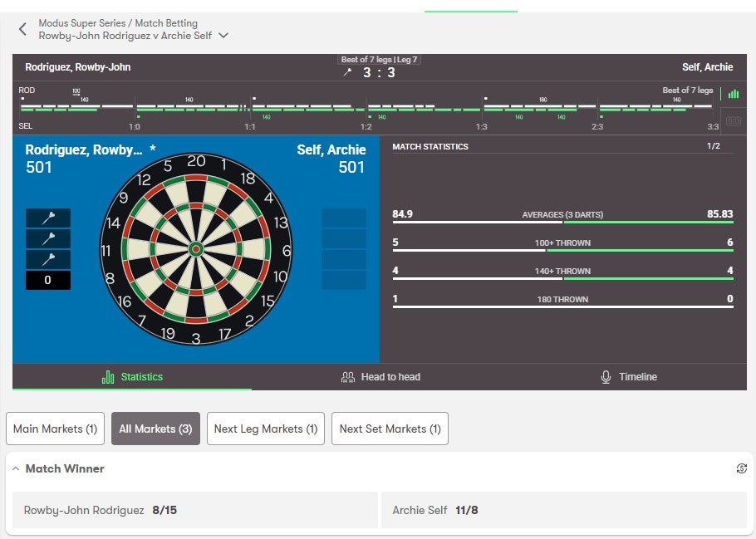Click the Match Winner refresh icon
Image resolution: width=756 pixels, height=539 pixels.
(741, 468)
